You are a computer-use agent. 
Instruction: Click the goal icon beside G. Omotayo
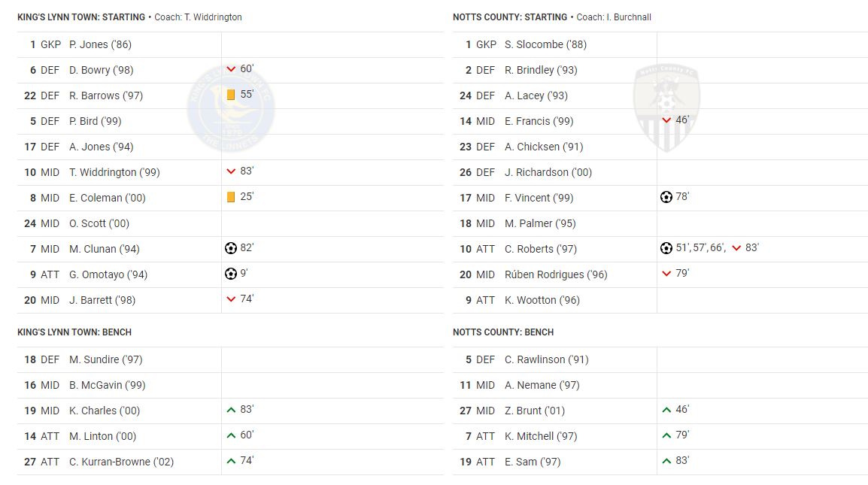click(x=231, y=274)
